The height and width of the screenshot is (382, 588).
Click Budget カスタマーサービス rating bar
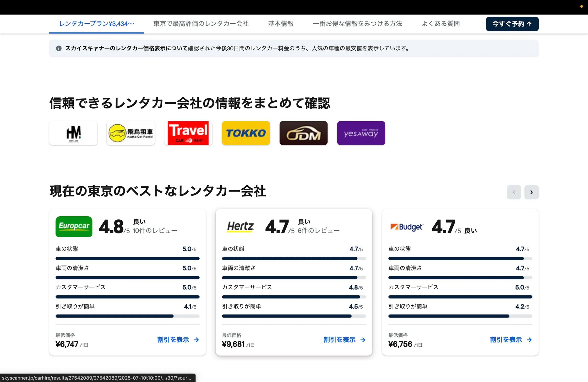click(460, 297)
